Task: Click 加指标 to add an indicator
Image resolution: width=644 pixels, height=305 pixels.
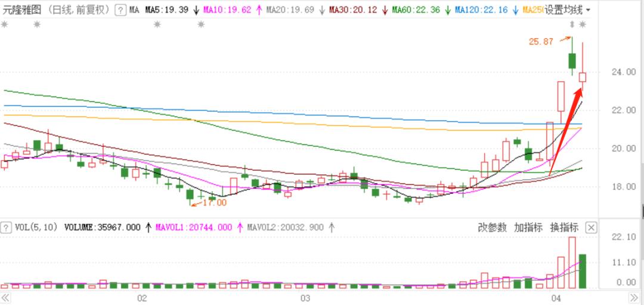Action: point(528,227)
